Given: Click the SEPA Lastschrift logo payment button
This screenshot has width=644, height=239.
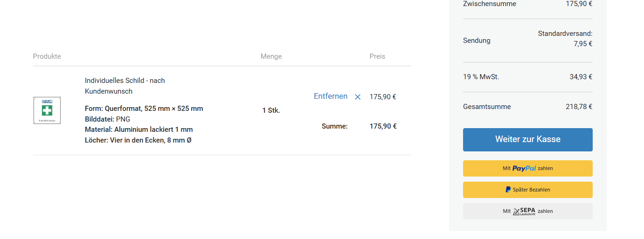Looking at the screenshot, I should coord(528,211).
